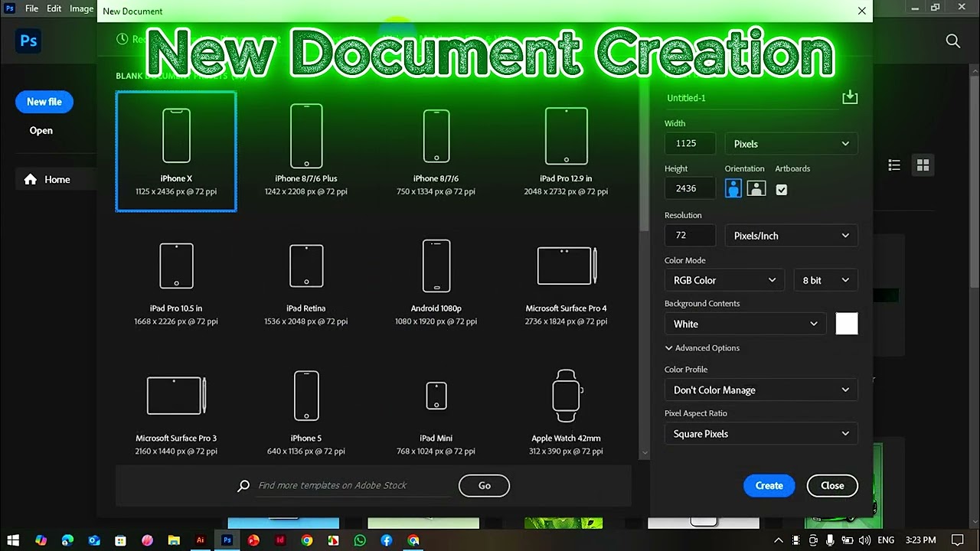This screenshot has width=980, height=551.
Task: Select the Android 1080p preset
Action: coord(436,282)
